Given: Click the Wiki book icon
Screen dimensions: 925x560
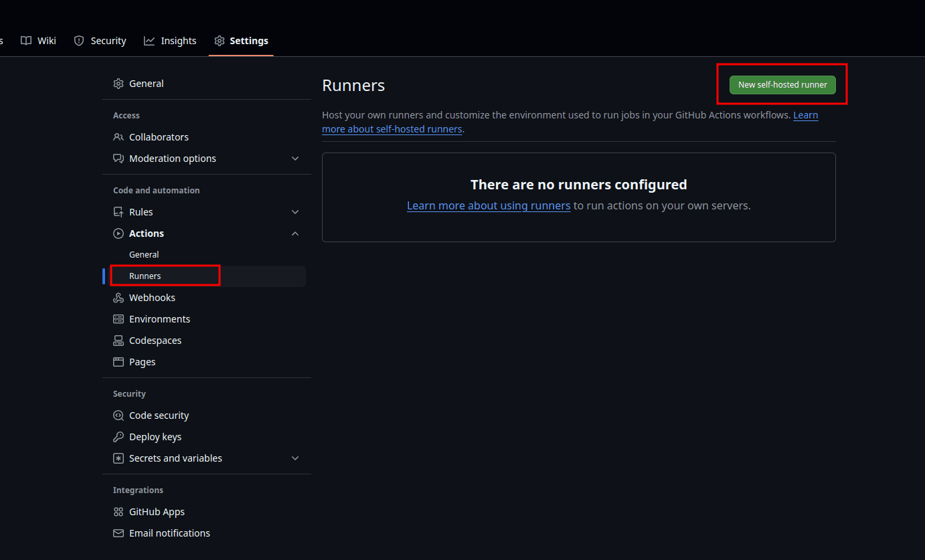Looking at the screenshot, I should pyautogui.click(x=25, y=40).
